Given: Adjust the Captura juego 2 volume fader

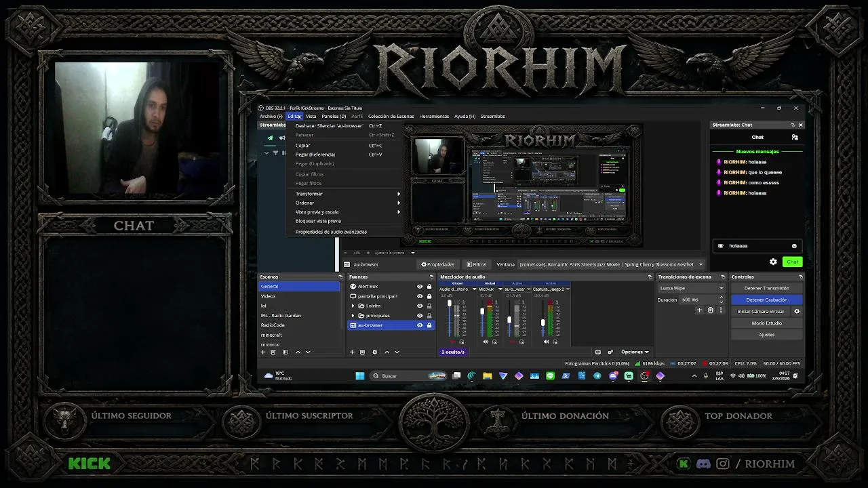Looking at the screenshot, I should pos(542,323).
